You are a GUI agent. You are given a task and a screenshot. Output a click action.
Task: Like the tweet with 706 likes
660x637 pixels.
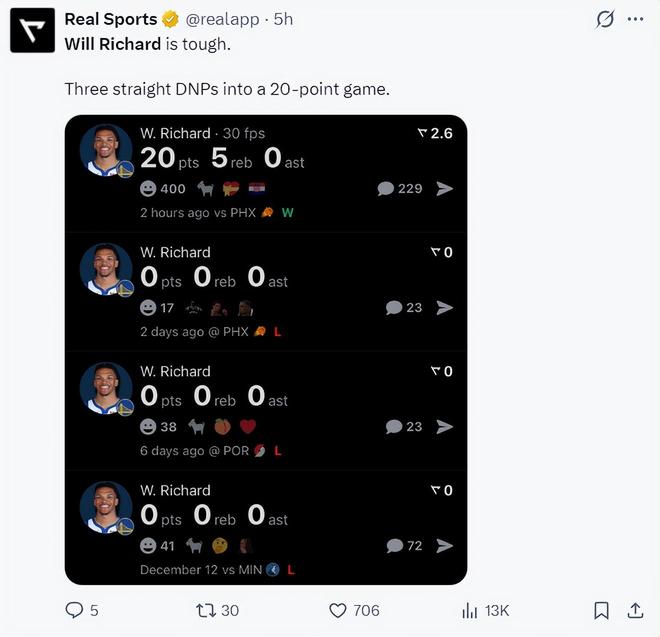coord(338,610)
